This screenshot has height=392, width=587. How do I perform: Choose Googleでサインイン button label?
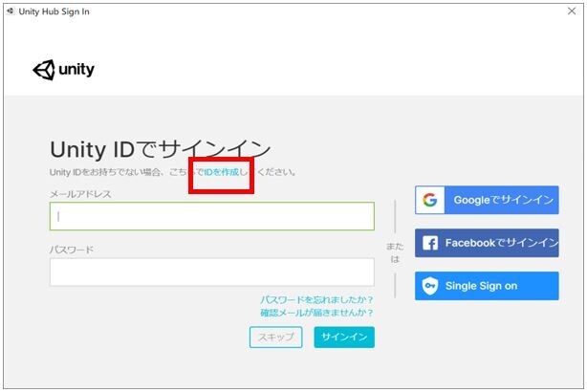coord(504,200)
